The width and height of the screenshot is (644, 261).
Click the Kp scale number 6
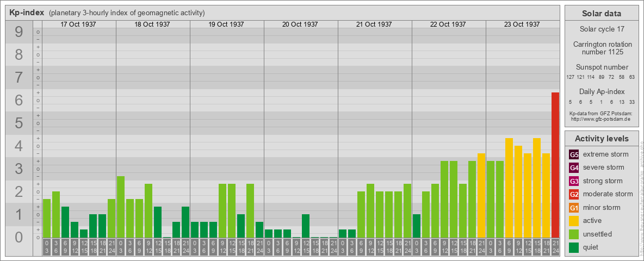(x=18, y=100)
